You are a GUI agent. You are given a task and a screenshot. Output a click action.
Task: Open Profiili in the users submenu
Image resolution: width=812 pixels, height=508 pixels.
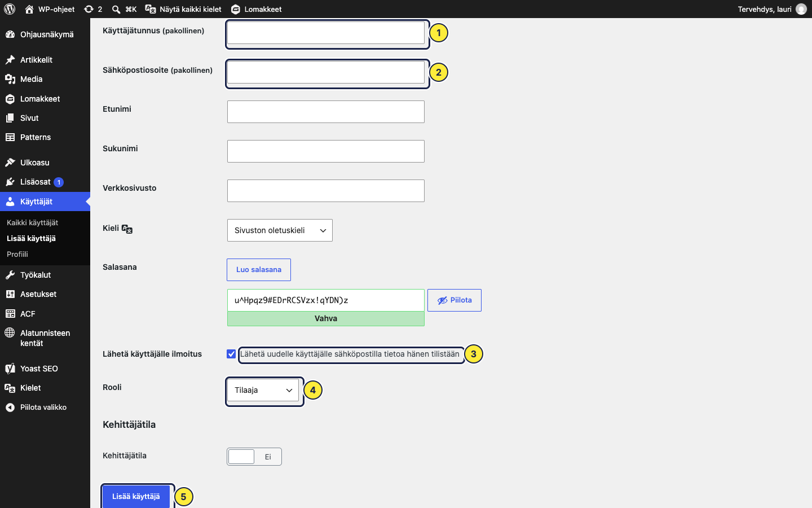(17, 254)
